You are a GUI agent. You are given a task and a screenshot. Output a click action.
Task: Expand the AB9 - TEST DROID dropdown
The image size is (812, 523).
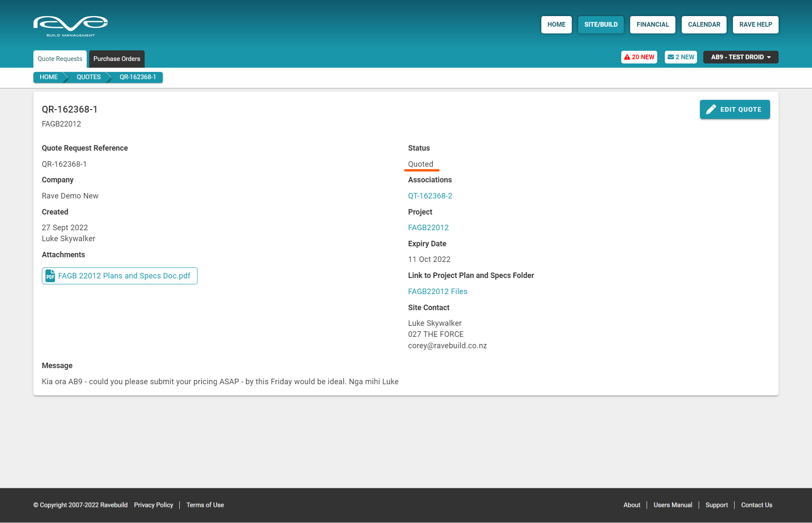click(x=741, y=57)
